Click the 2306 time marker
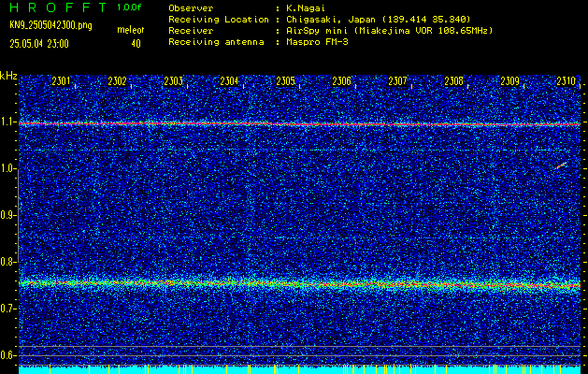The image size is (588, 374). (x=341, y=81)
